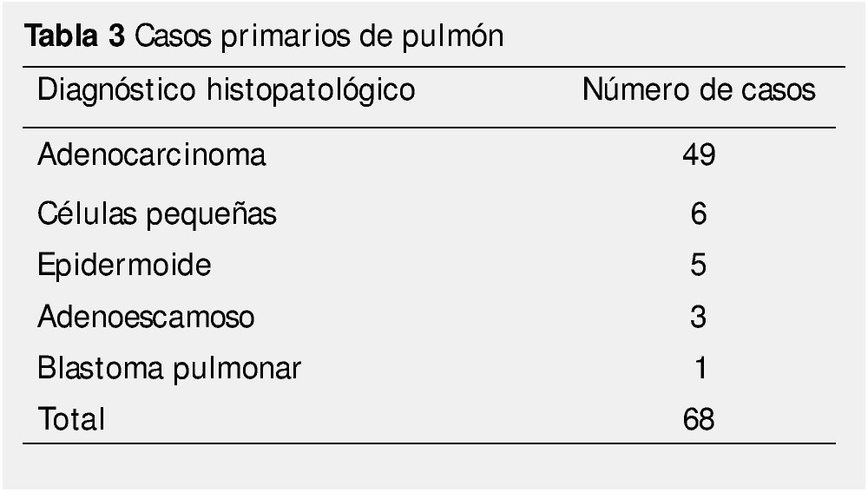
Task: Select the value 1 for Blastoma pulmonar
Action: (700, 368)
